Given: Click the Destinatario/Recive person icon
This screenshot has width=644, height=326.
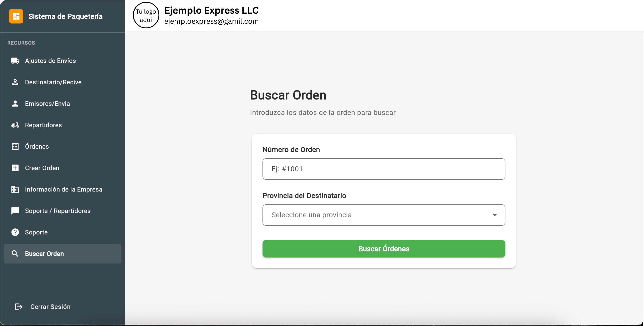Looking at the screenshot, I should click(15, 82).
